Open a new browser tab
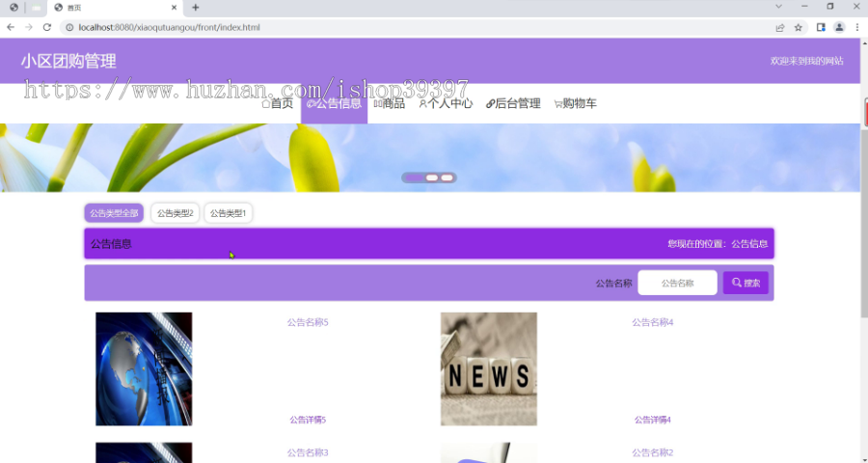868x463 pixels. 196,7
